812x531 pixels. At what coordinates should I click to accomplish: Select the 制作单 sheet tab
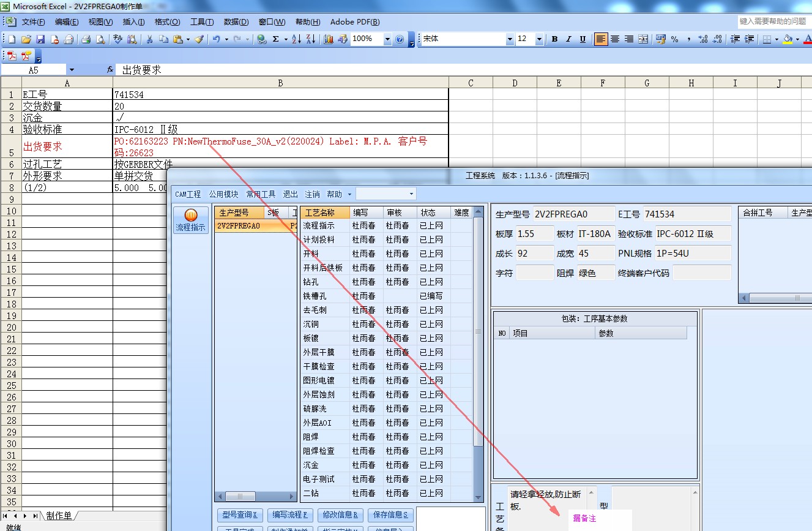(x=59, y=516)
